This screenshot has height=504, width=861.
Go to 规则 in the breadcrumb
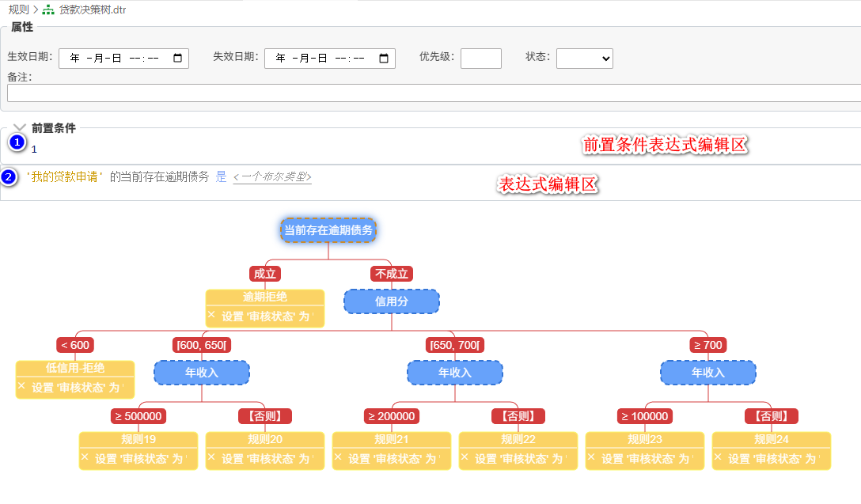[x=18, y=10]
